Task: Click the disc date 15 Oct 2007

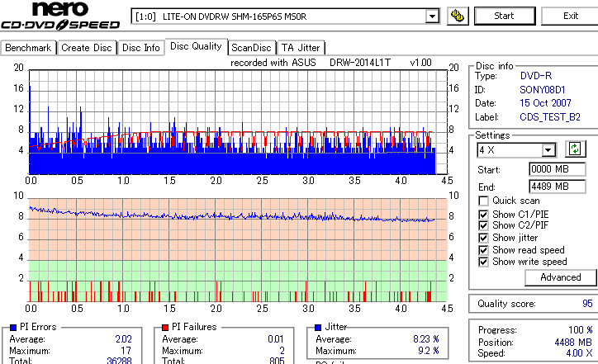Action: tap(545, 103)
